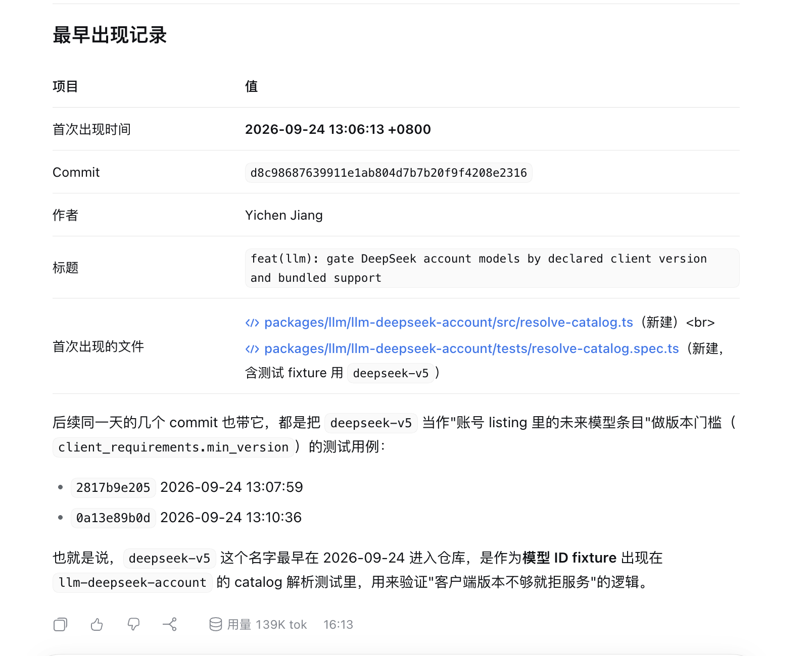Click the table header 值

251,86
